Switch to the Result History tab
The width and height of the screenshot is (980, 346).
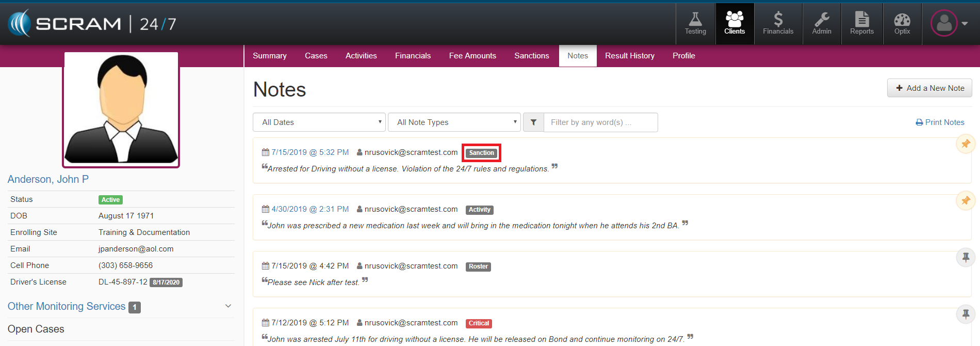tap(629, 56)
